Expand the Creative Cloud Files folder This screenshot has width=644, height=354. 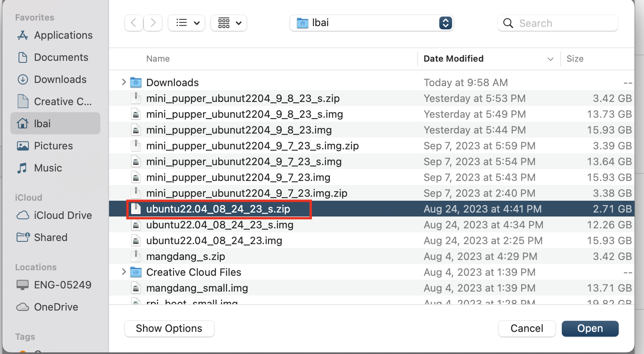point(124,272)
